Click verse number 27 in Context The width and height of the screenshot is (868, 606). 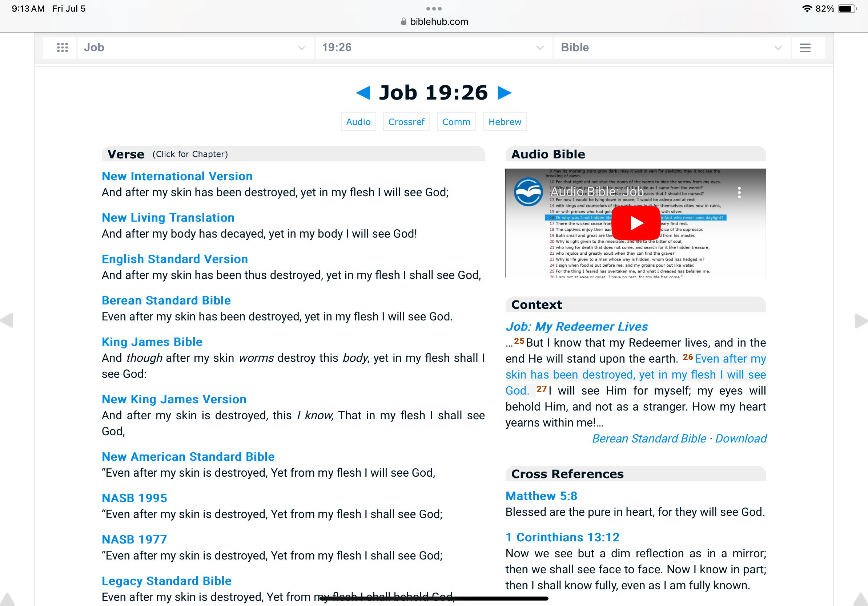tap(541, 389)
